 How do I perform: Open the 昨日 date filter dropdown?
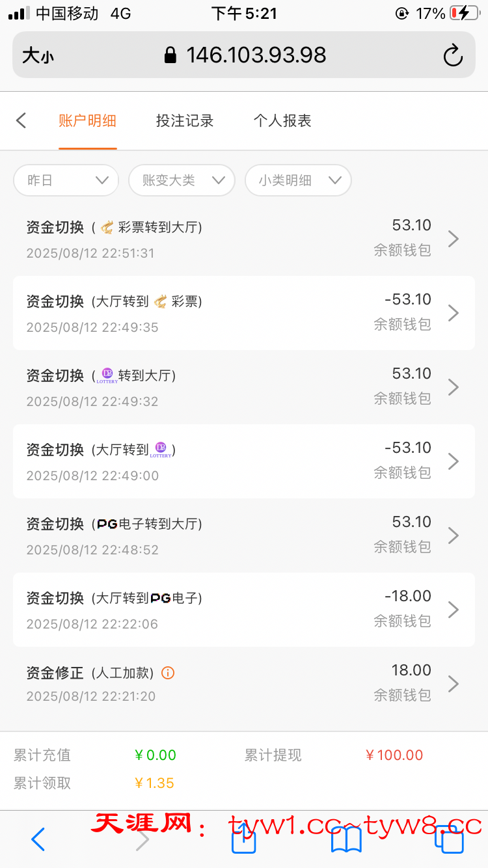pyautogui.click(x=66, y=180)
